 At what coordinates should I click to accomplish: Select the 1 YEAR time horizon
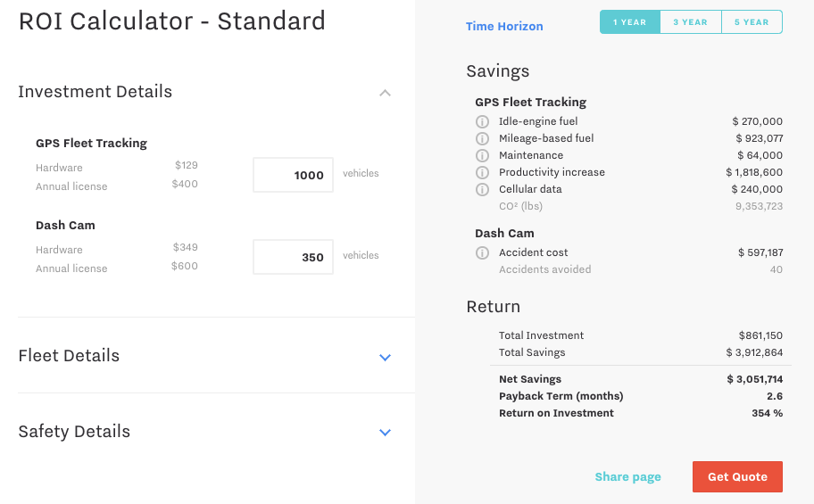point(630,22)
